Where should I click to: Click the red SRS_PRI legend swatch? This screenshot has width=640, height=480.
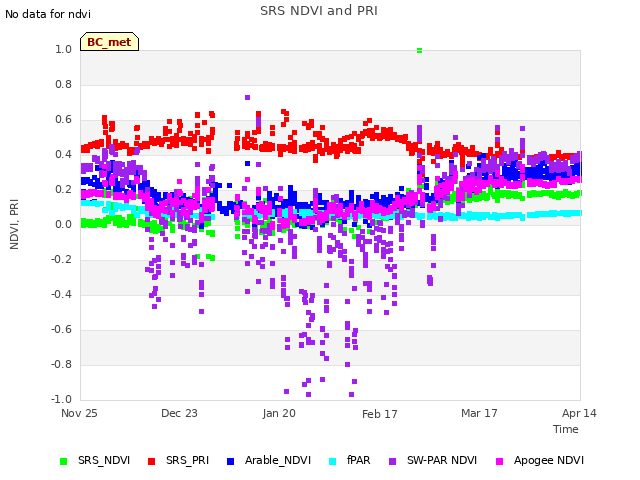click(151, 461)
